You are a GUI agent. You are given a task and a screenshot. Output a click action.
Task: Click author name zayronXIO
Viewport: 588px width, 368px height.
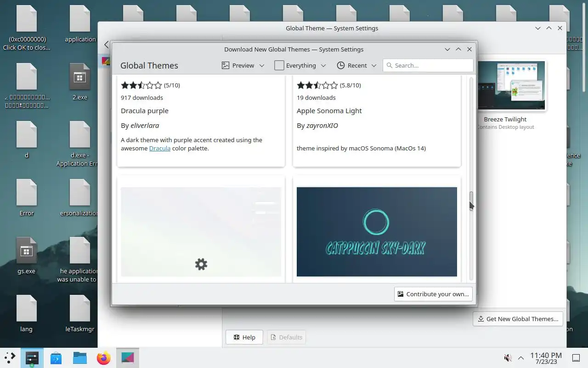pos(322,125)
